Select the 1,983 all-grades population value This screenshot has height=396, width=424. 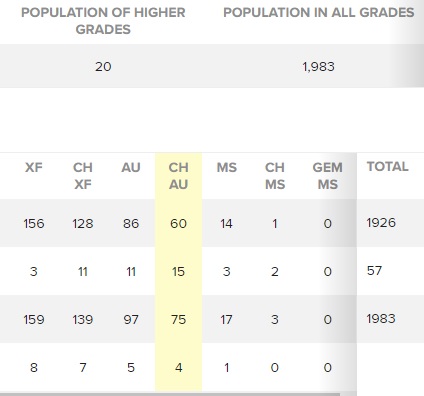point(318,67)
